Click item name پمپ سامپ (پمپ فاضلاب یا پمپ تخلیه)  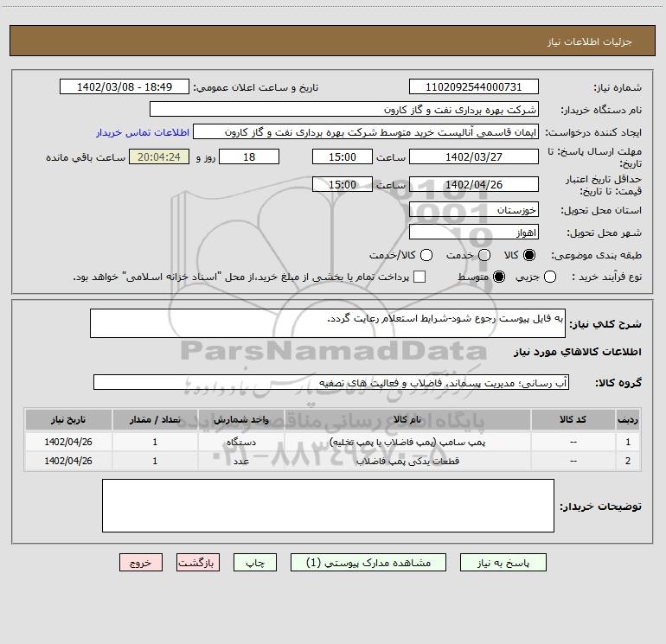tap(407, 442)
